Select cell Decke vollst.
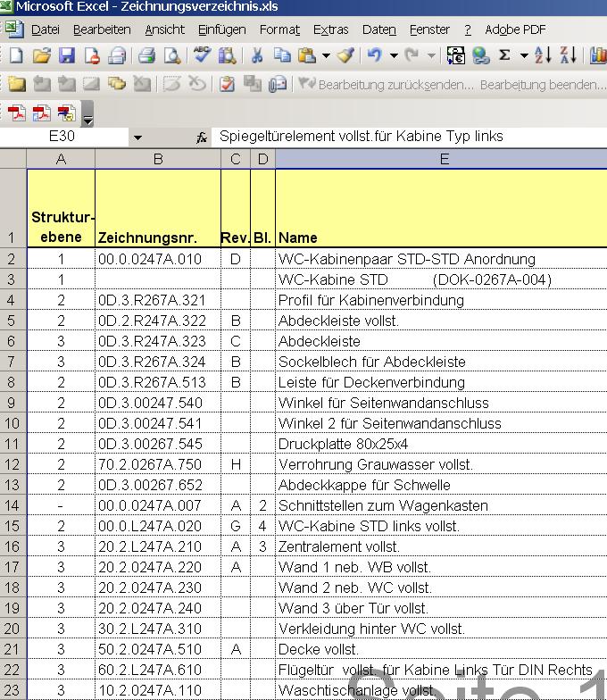Screen dimensions: 607x700 [x=441, y=649]
